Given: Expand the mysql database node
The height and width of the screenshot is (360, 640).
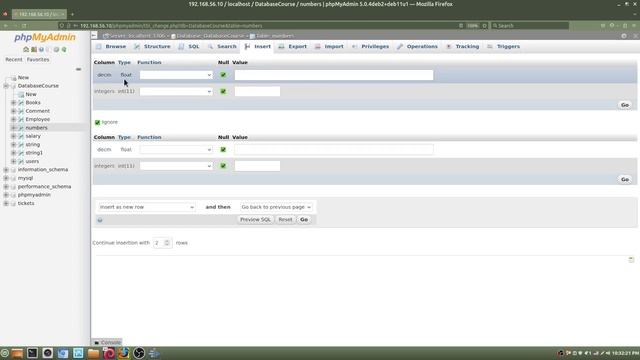Looking at the screenshot, I should pyautogui.click(x=6, y=178).
